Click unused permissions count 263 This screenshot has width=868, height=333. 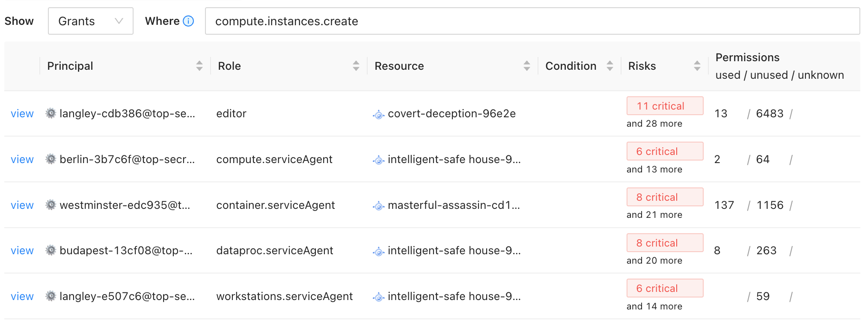[766, 250]
